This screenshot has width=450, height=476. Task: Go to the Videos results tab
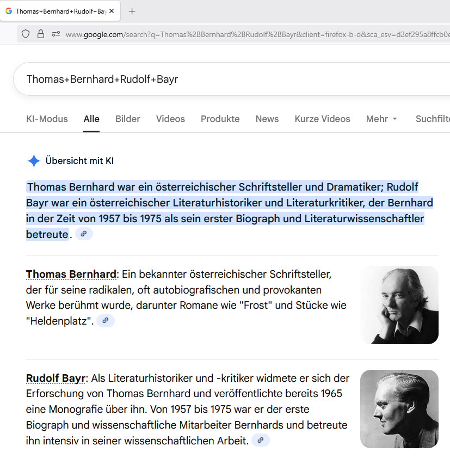coord(170,119)
